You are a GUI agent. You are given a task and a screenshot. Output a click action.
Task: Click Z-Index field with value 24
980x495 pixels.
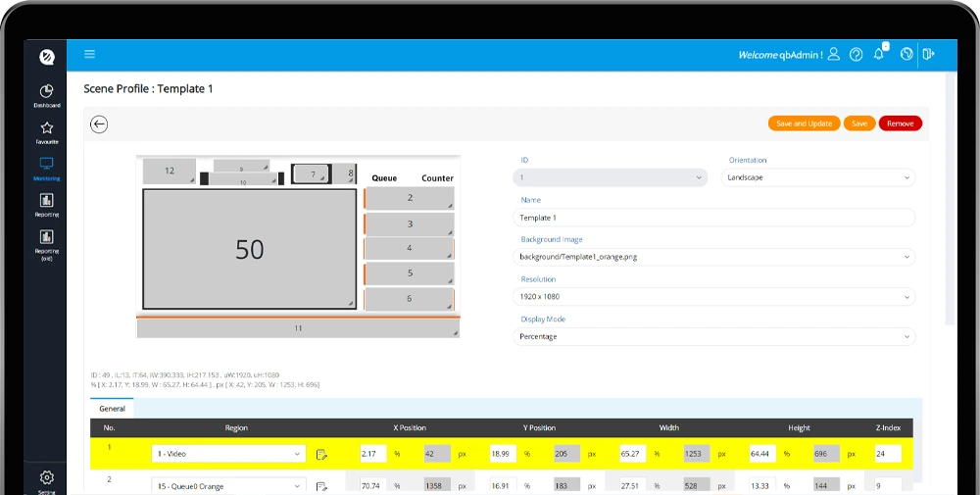[888, 454]
